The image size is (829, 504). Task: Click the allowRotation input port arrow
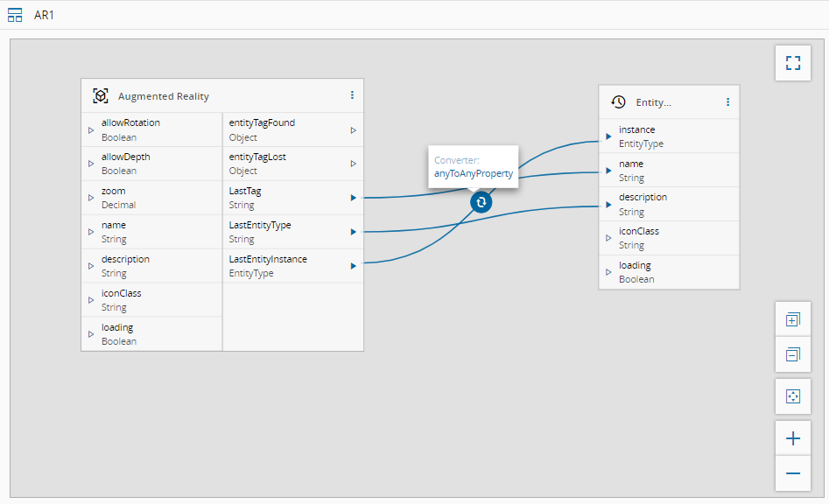click(90, 130)
